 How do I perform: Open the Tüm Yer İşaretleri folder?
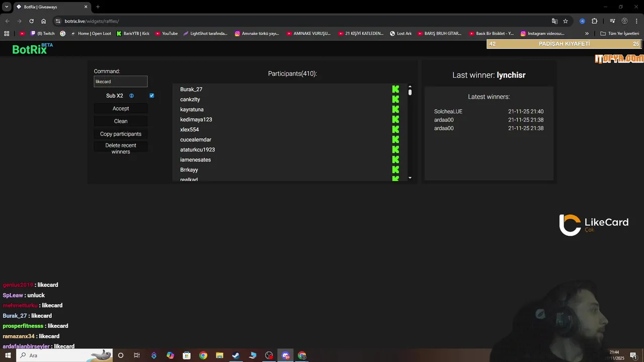pos(620,34)
